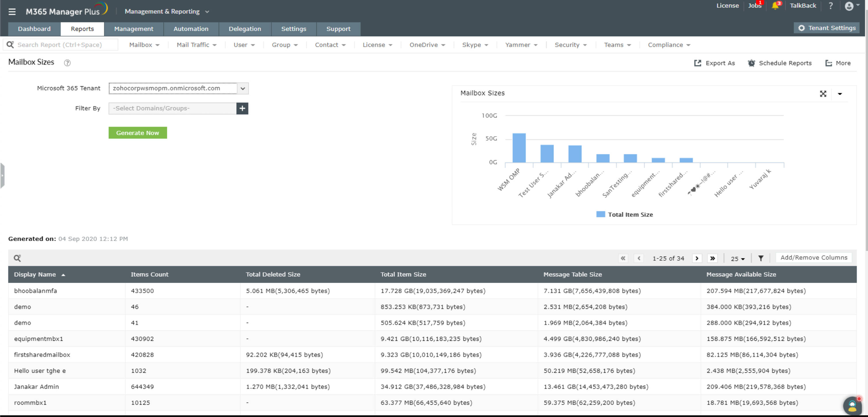Open the hamburger navigation menu
The height and width of the screenshot is (417, 868).
(12, 12)
